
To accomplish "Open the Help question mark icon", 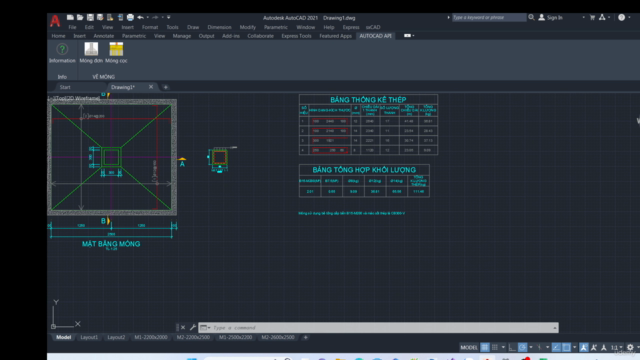I will [x=621, y=18].
